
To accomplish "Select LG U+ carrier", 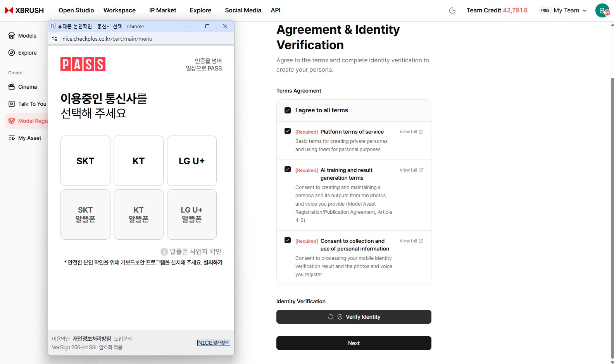I will 192,161.
